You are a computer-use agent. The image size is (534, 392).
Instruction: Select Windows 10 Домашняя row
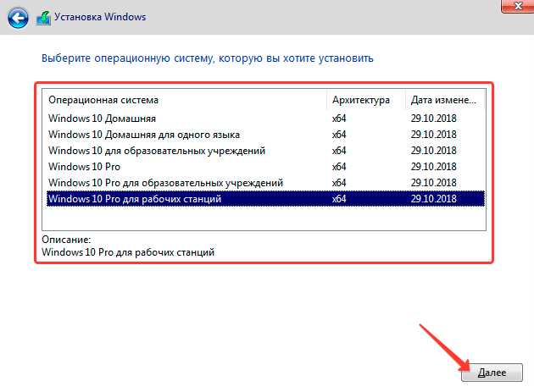point(265,119)
